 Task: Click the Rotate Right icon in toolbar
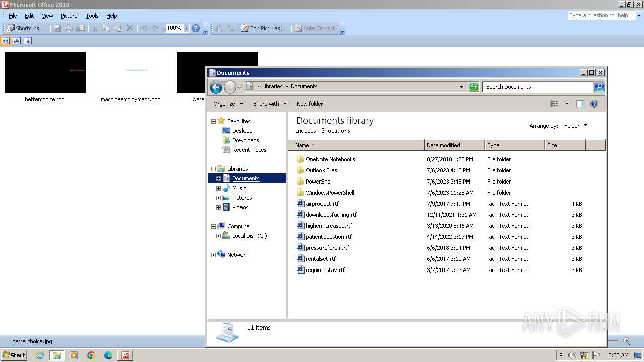point(230,28)
